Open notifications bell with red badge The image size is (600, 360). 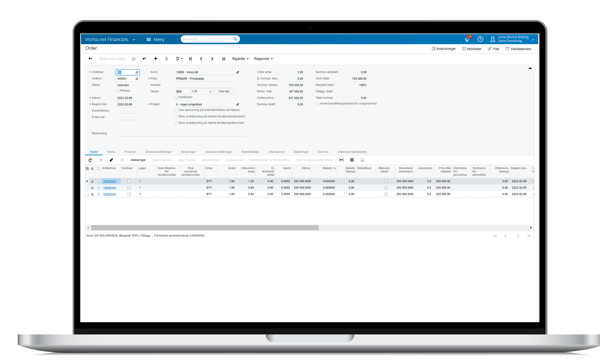[x=468, y=39]
